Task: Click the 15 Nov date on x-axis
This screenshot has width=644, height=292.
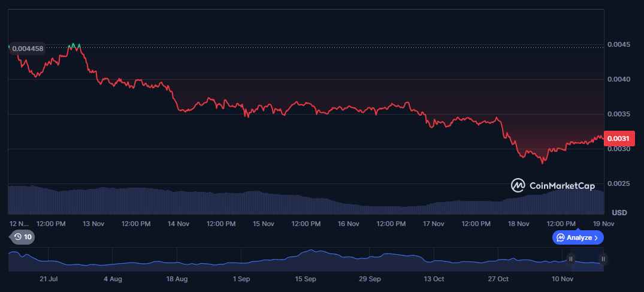Action: click(263, 224)
